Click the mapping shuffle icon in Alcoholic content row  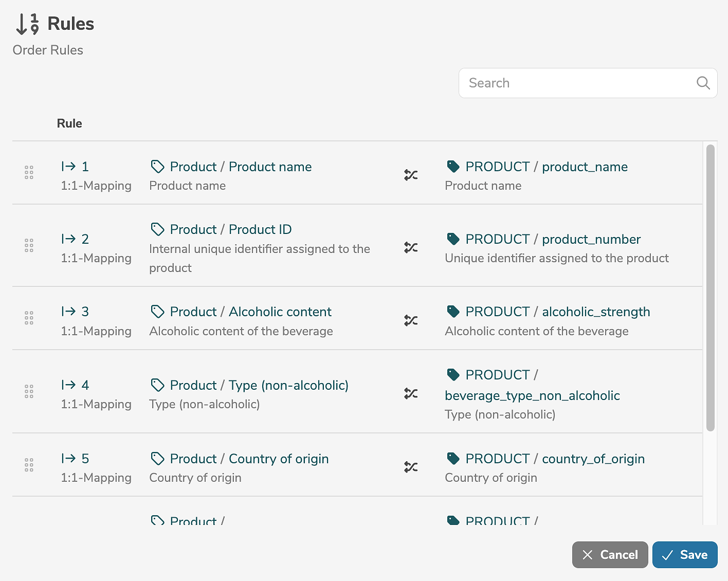tap(411, 321)
